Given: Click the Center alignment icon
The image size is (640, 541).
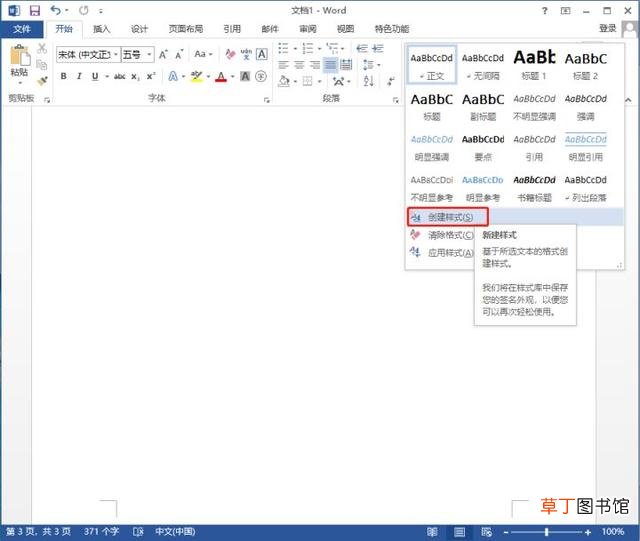Looking at the screenshot, I should point(299,65).
